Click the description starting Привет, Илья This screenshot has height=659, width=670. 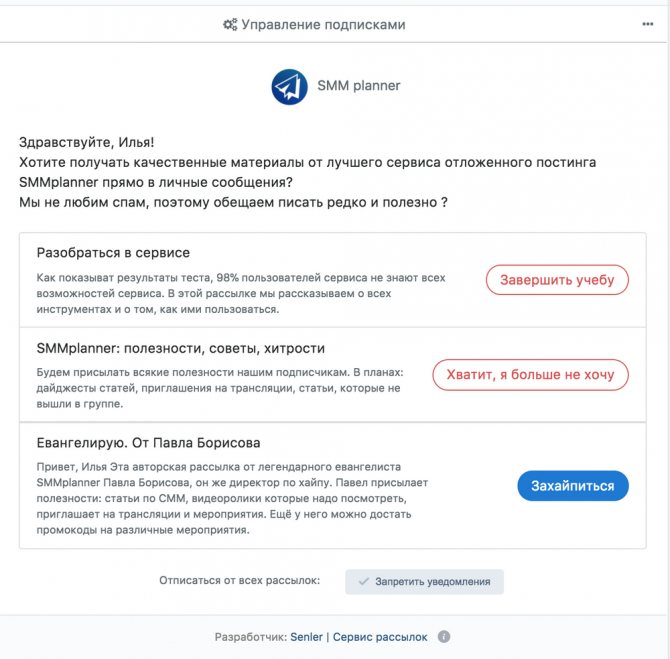[x=232, y=498]
